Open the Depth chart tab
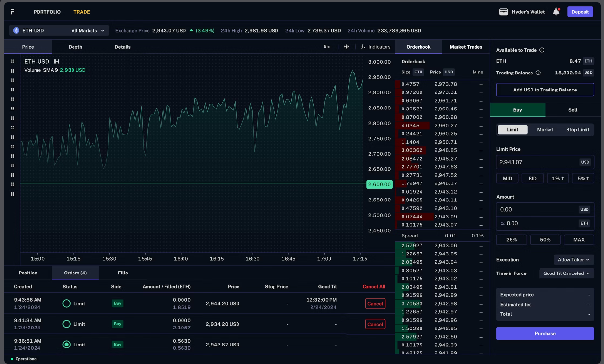Image resolution: width=604 pixels, height=364 pixels. click(75, 47)
